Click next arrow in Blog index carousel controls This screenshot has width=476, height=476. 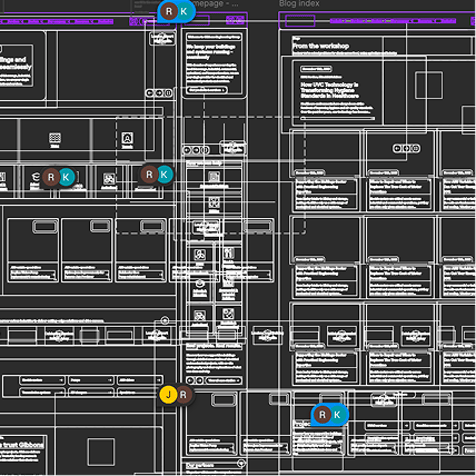pyautogui.click(x=406, y=148)
